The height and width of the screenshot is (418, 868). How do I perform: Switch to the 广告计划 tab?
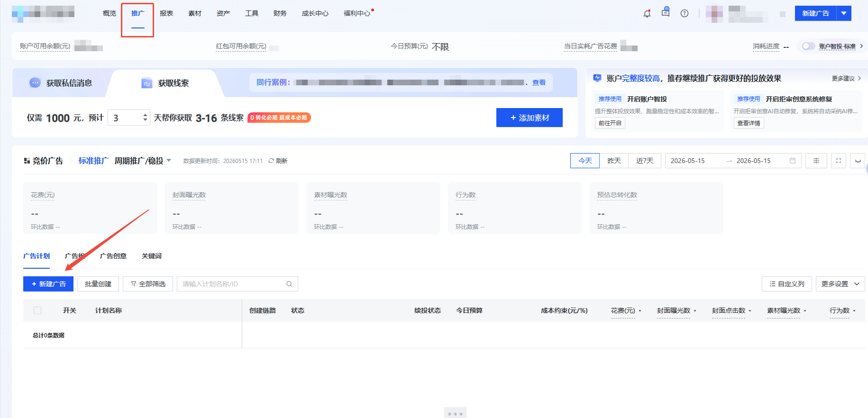pyautogui.click(x=37, y=256)
